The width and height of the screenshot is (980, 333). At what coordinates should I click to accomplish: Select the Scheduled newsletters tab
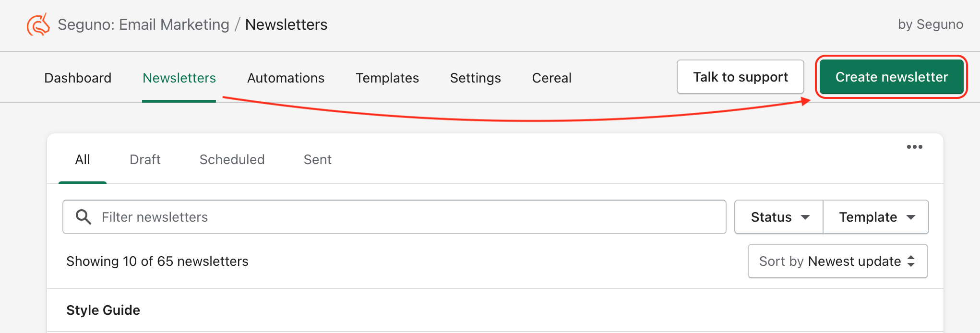232,159
